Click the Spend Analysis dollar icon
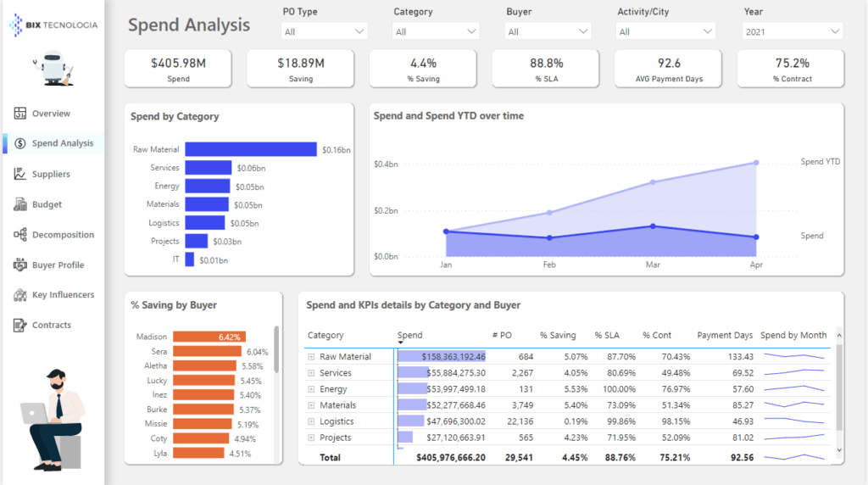Image resolution: width=868 pixels, height=485 pixels. tap(19, 143)
